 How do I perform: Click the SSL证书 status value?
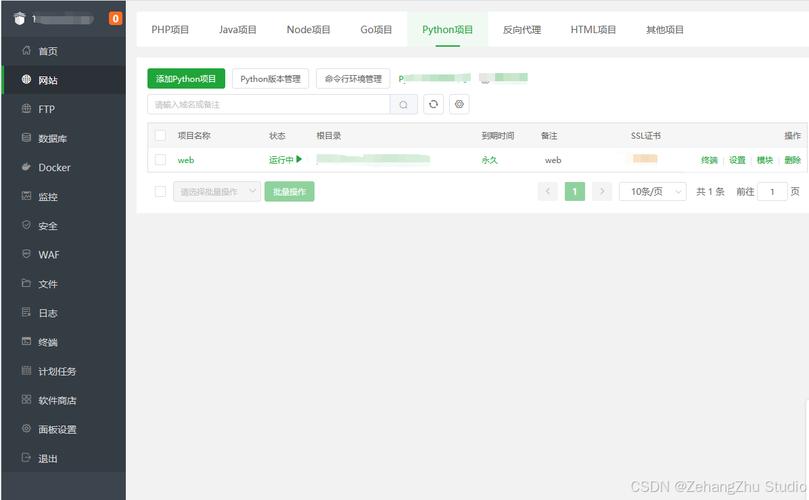[645, 158]
